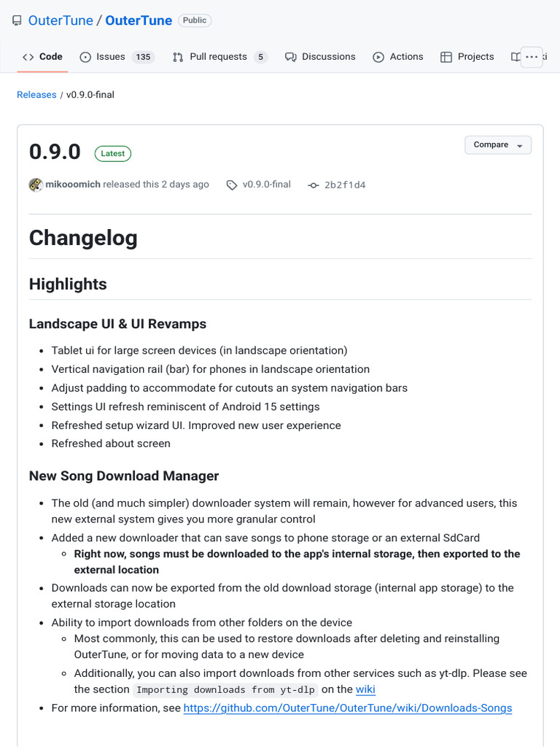Click the repository book icon

[17, 20]
